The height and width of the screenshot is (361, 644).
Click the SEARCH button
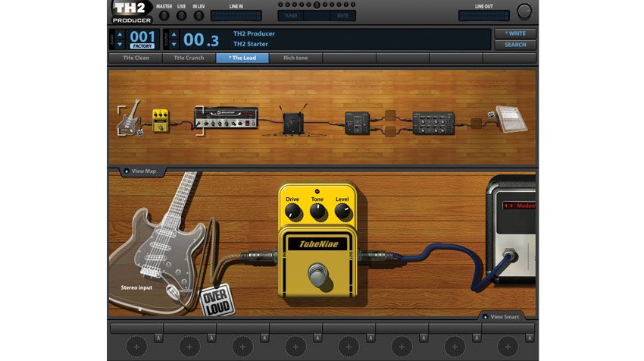point(515,45)
